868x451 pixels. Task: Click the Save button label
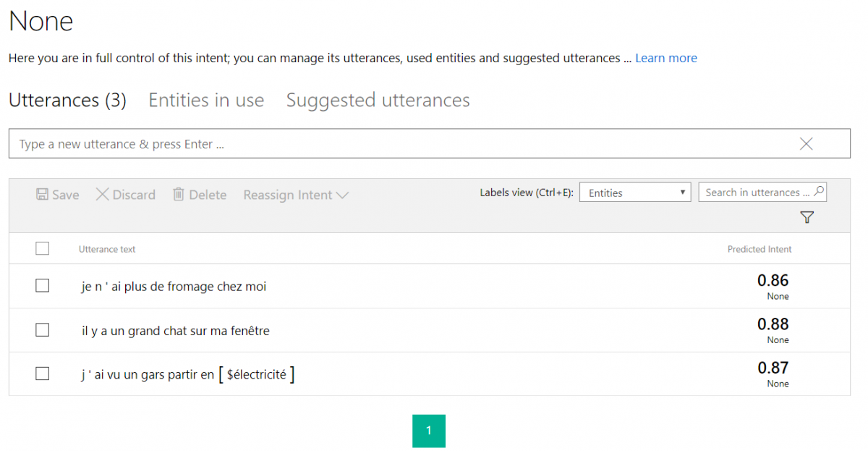(66, 195)
